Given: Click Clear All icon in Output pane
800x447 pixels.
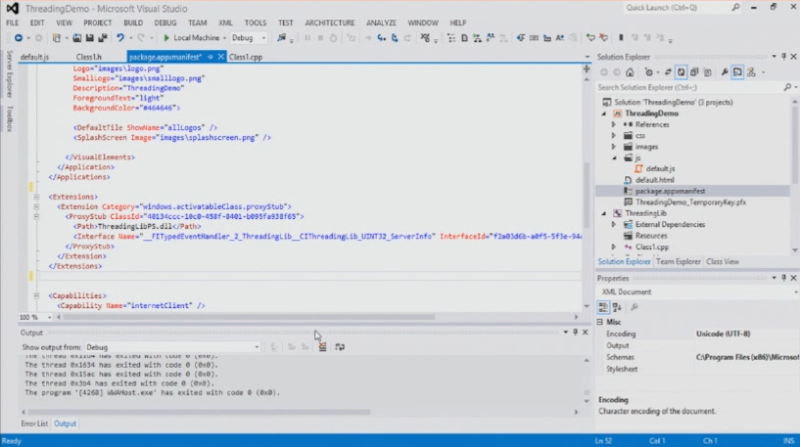Looking at the screenshot, I should click(322, 347).
